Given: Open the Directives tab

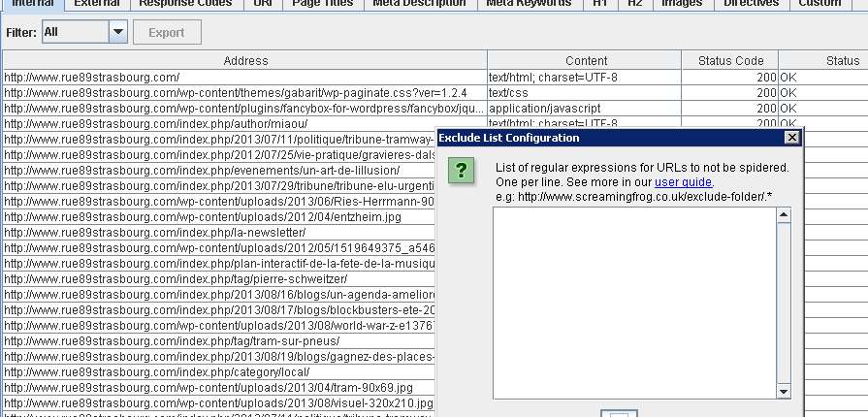Looking at the screenshot, I should 751,3.
